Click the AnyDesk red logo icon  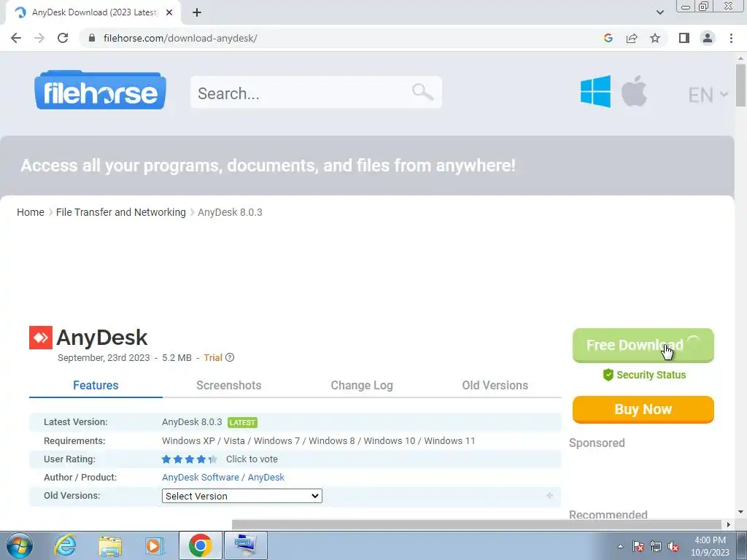coord(41,338)
